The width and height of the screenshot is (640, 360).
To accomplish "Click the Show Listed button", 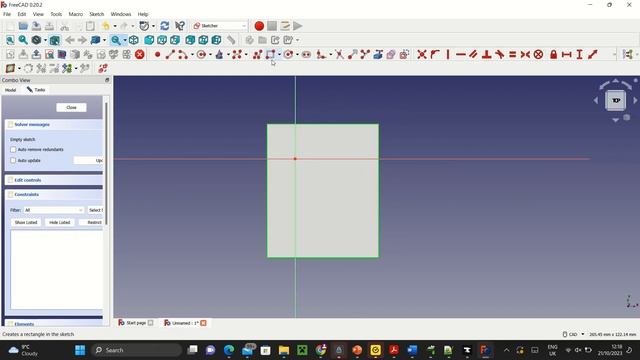I will (x=26, y=222).
